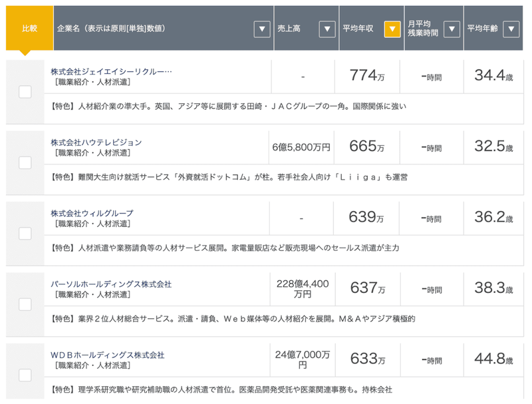Image resolution: width=532 pixels, height=404 pixels.
Task: Check compare box for ウィルグループ row
Action: pyautogui.click(x=25, y=234)
